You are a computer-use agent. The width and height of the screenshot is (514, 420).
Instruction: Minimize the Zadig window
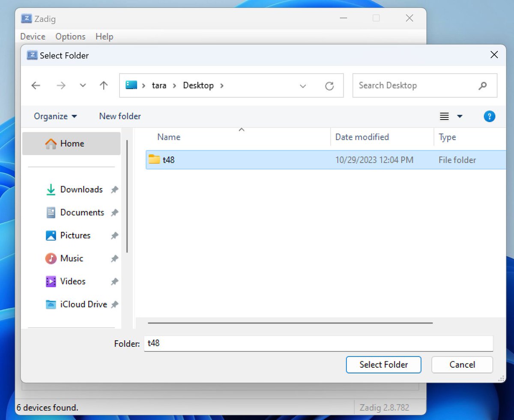click(344, 18)
